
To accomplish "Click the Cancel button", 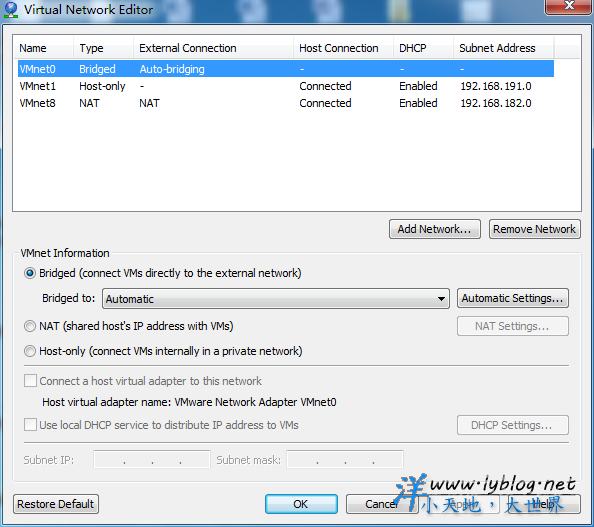I will [x=382, y=504].
